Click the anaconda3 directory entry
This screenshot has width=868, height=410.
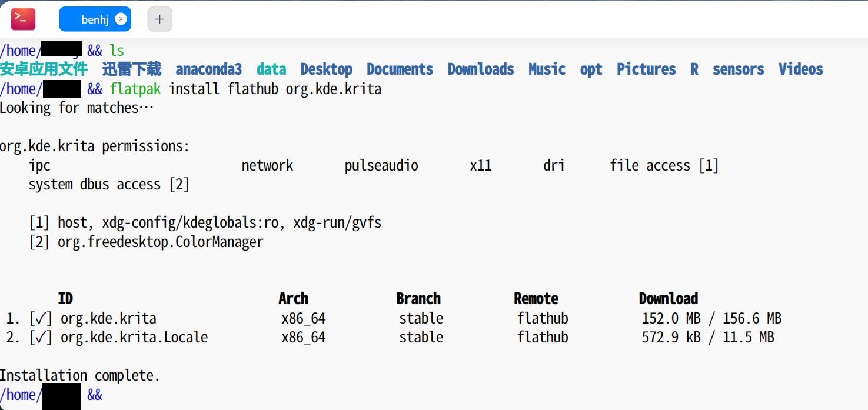208,69
